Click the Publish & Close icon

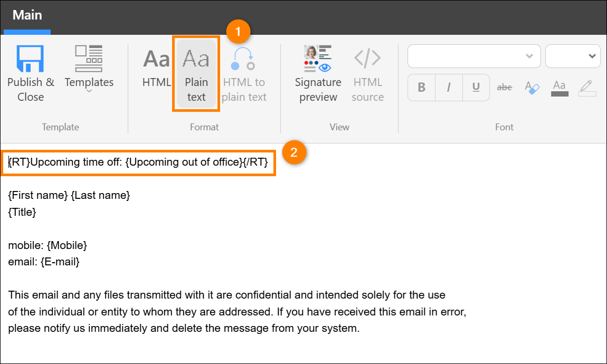pos(30,59)
